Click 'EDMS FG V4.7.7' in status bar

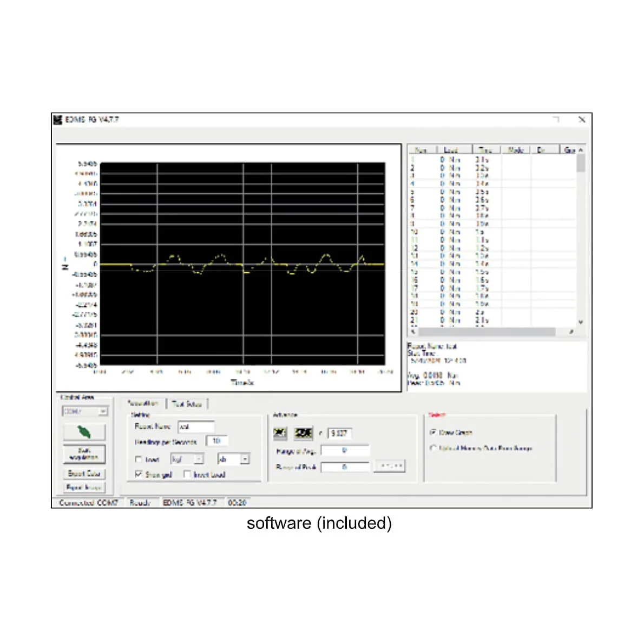[x=190, y=503]
